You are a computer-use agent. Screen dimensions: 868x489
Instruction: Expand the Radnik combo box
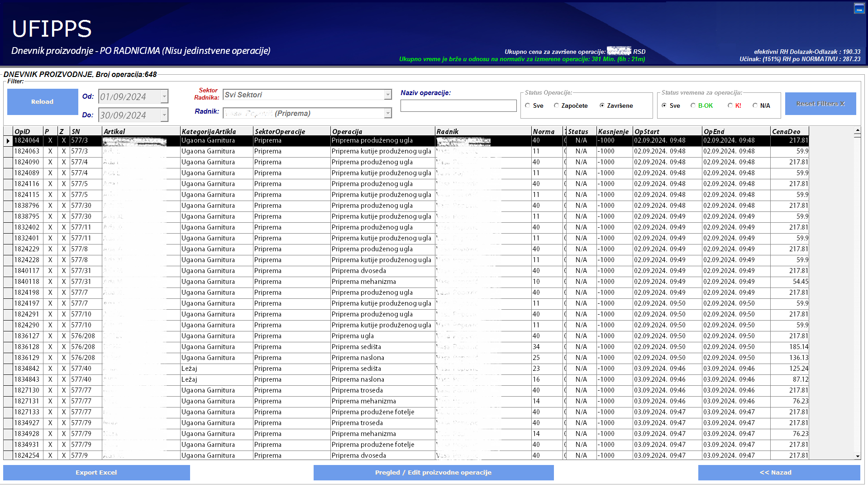[x=388, y=113]
